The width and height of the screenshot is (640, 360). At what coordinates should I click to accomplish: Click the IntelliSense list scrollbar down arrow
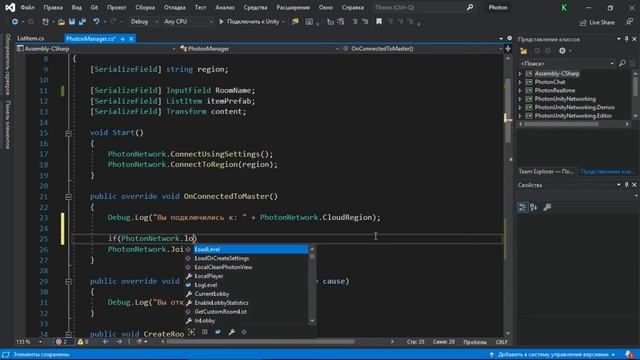click(312, 321)
